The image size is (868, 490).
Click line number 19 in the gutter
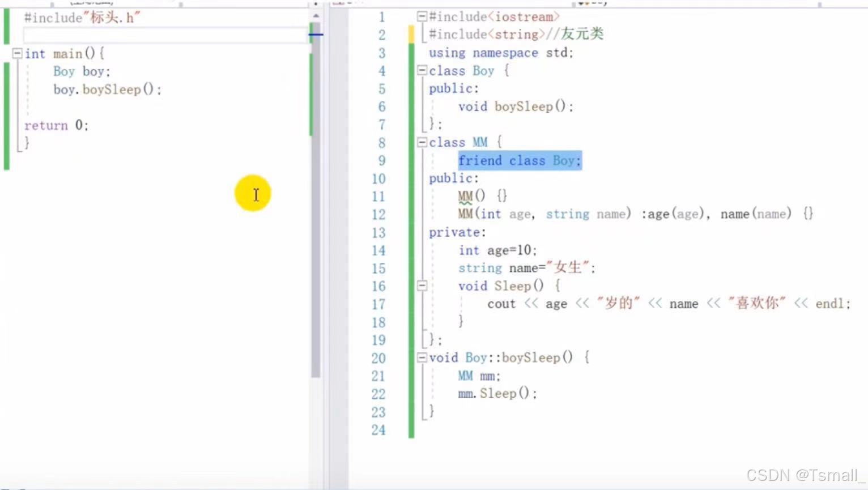coord(378,340)
